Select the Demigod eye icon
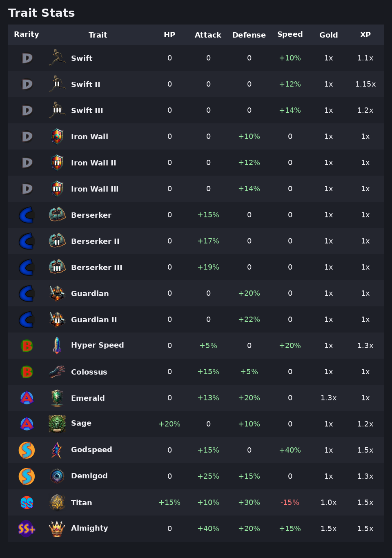This screenshot has height=558, width=392. click(x=57, y=476)
